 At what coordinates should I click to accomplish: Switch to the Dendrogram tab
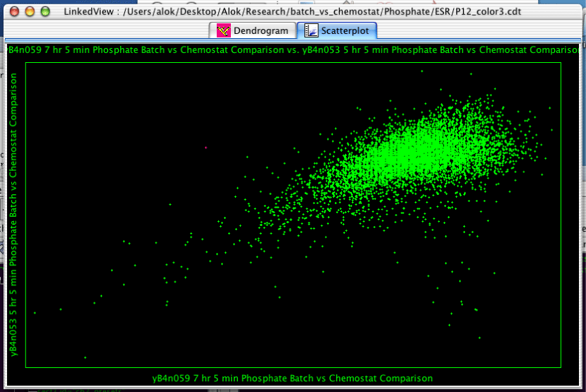pos(253,30)
